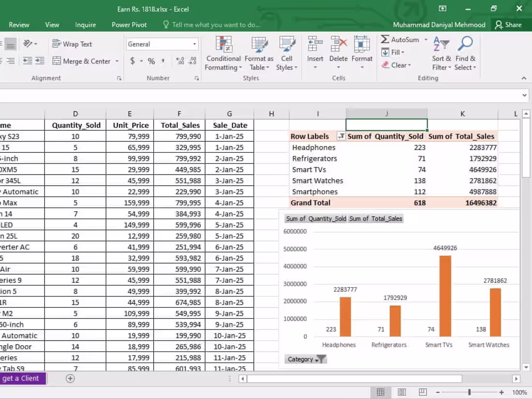Open Format as Table gallery

point(259,53)
